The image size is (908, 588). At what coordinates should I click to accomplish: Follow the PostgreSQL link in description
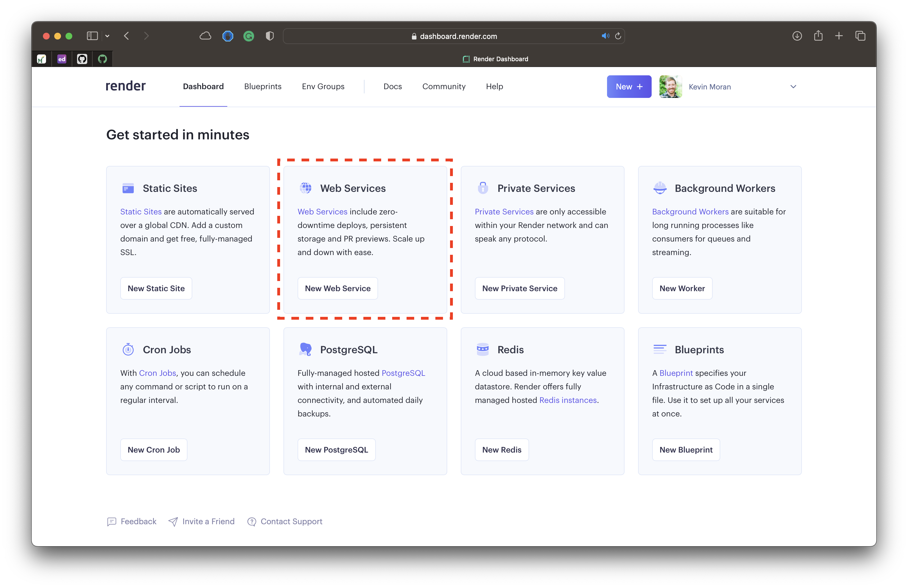coord(403,373)
